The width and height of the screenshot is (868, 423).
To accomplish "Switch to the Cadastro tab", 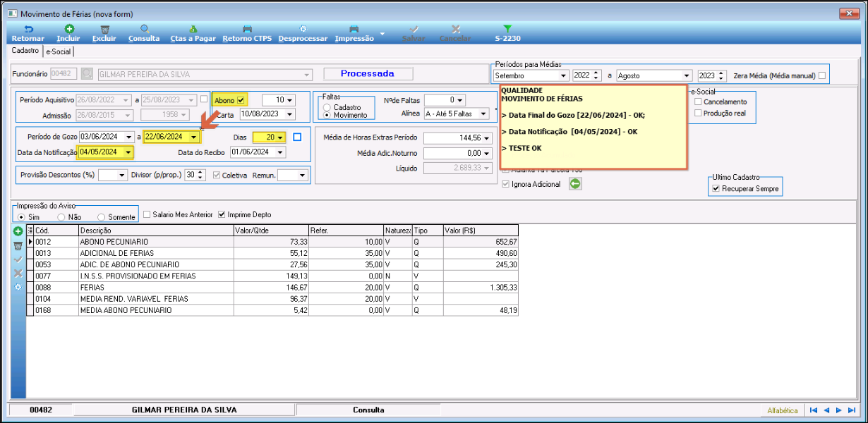I will 25,51.
